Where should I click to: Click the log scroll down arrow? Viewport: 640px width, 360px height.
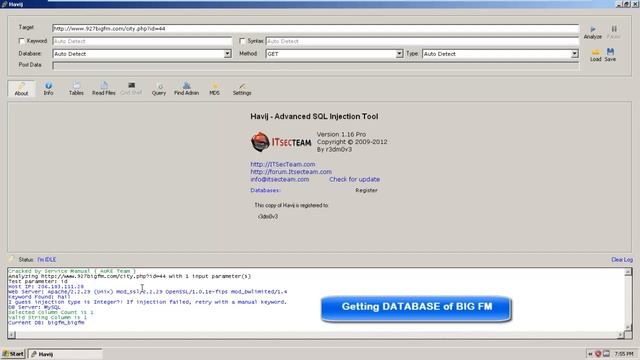tap(628, 327)
